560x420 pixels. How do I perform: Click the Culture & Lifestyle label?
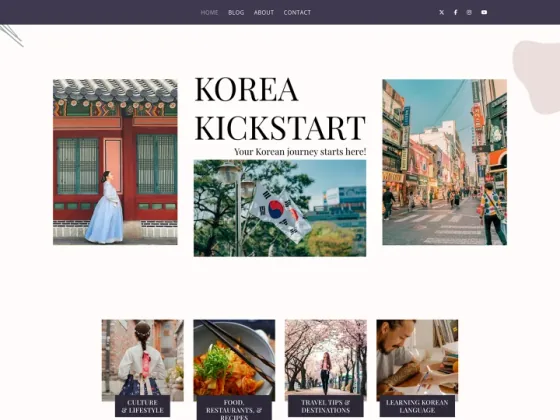[x=142, y=406]
